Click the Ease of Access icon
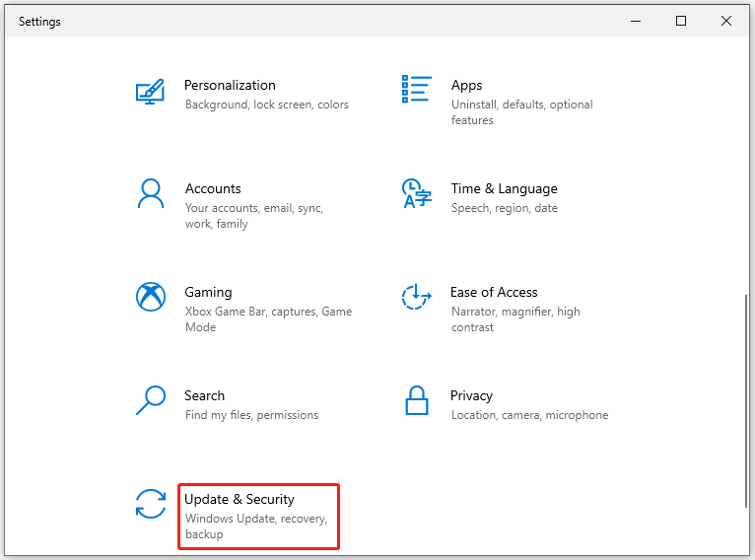This screenshot has height=560, width=755. pos(417,297)
